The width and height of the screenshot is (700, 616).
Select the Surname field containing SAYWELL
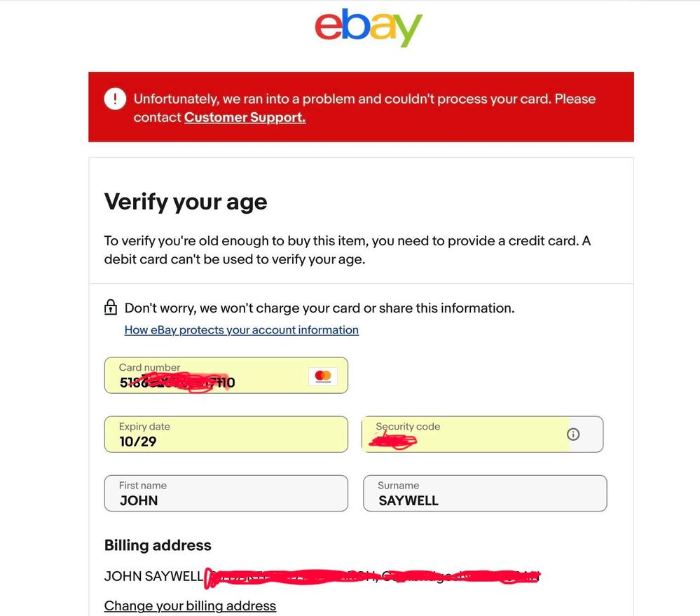click(484, 493)
